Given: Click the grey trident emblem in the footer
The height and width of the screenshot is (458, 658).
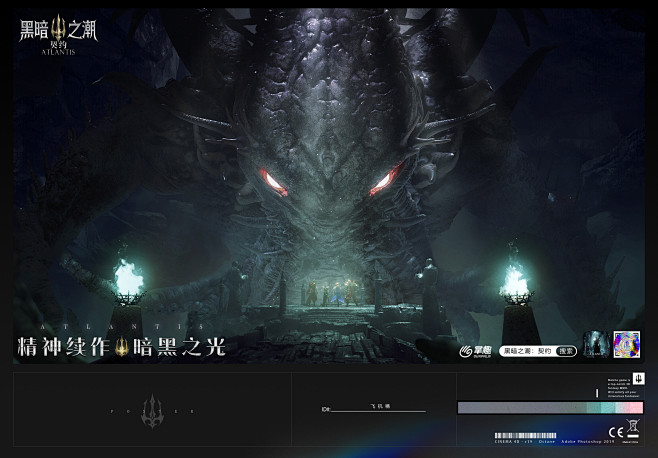Looking at the screenshot, I should (152, 411).
